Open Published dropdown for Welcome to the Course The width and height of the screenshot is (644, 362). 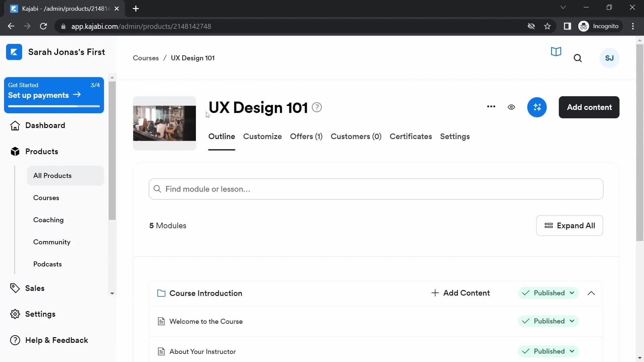point(548,321)
